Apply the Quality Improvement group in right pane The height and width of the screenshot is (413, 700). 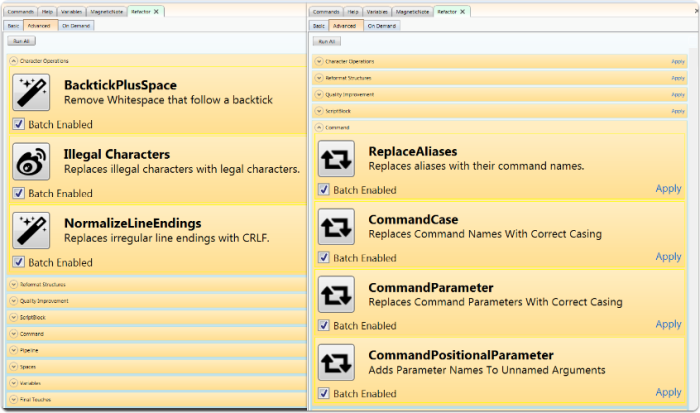point(678,94)
